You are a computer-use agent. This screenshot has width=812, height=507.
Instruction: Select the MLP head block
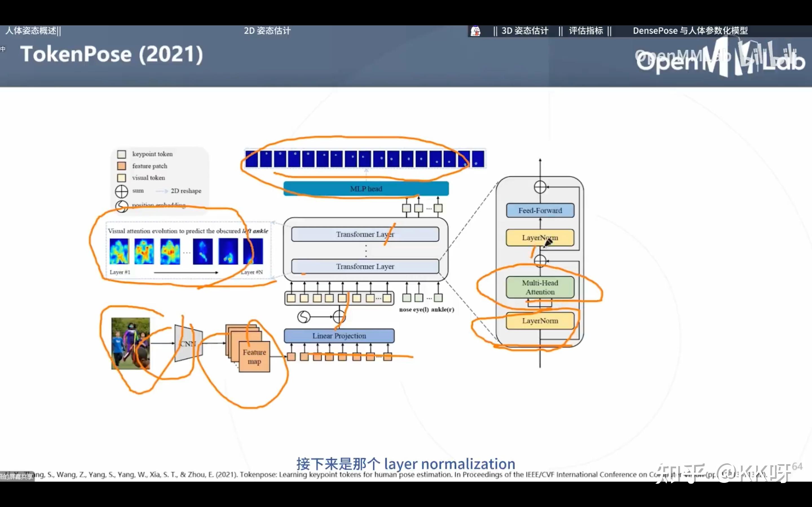pos(367,188)
